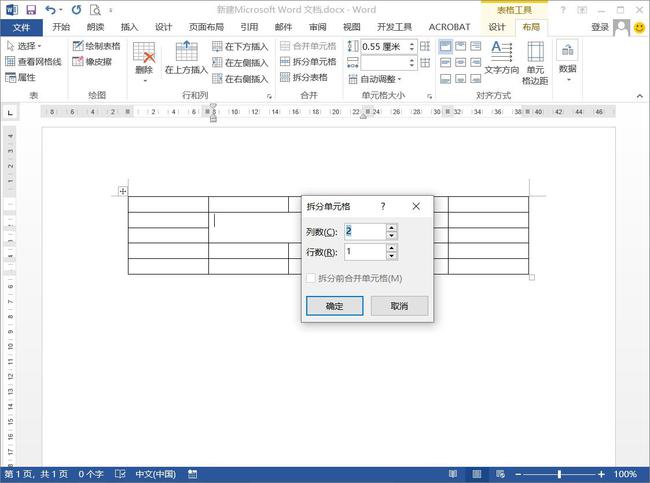Image resolution: width=650 pixels, height=483 pixels.
Task: Click Cancel (取消) in Split Cells dialog
Action: click(x=399, y=306)
